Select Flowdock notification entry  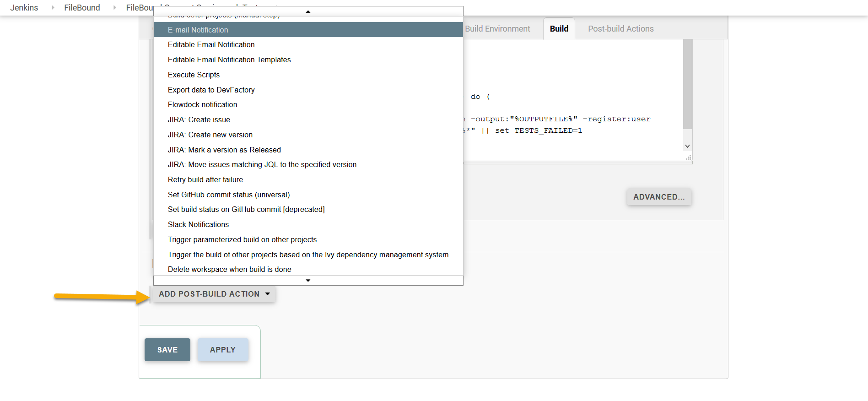coord(308,104)
